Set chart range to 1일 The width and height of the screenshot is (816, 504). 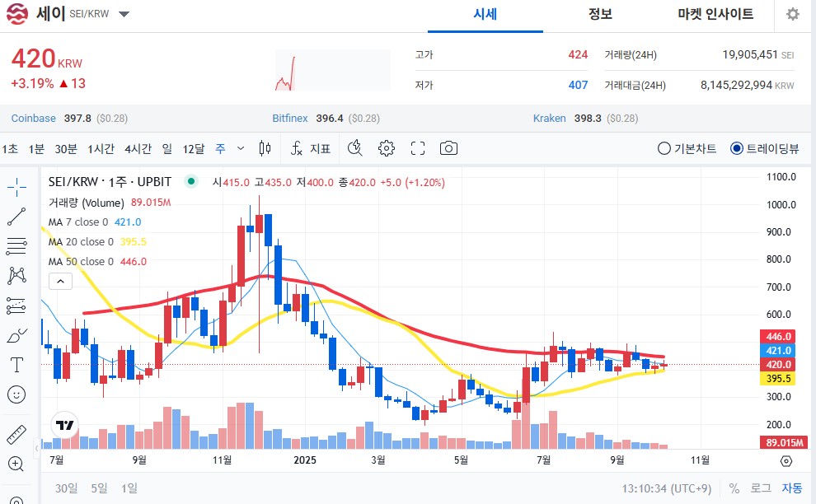point(129,488)
